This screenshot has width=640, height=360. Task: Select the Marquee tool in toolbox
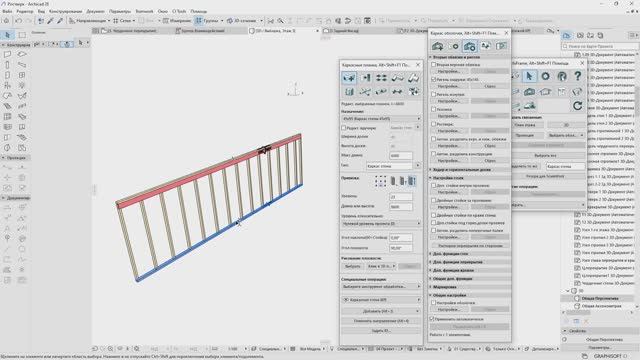click(x=22, y=35)
